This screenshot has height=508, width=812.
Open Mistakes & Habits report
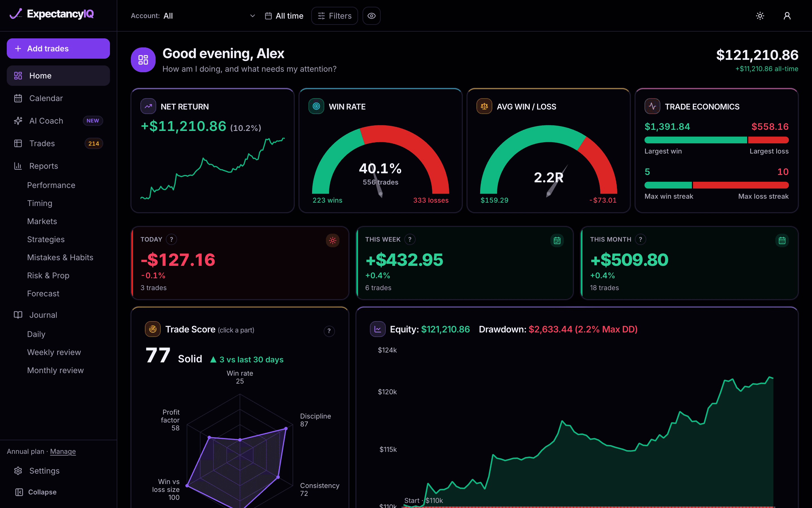pos(60,257)
